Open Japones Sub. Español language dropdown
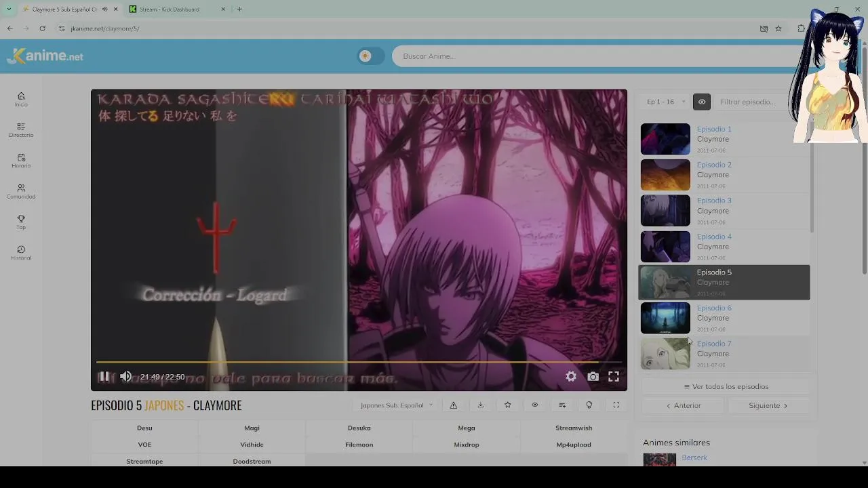Viewport: 868px width, 488px height. tap(397, 405)
